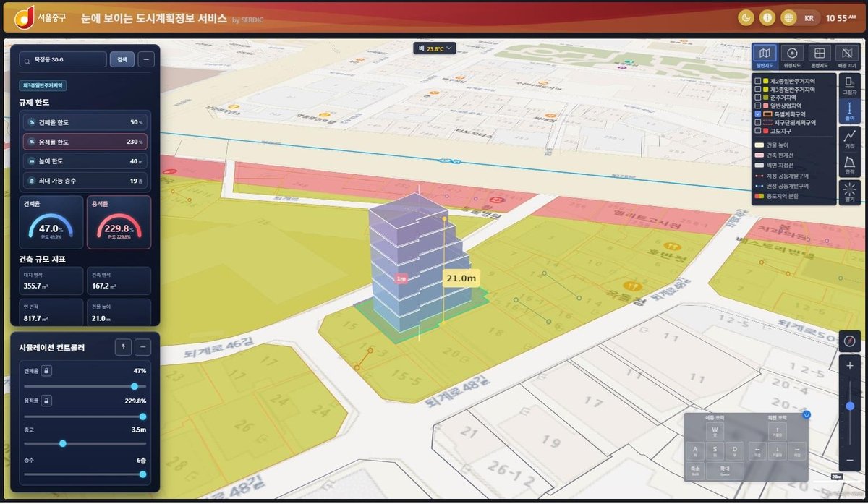
Task: Select the 면적 area measuring tool
Action: [x=849, y=164]
